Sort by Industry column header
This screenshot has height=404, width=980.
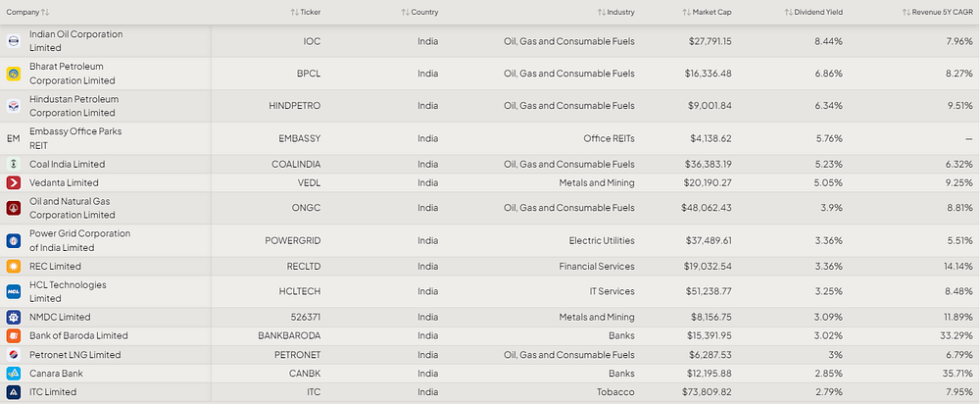click(x=615, y=13)
